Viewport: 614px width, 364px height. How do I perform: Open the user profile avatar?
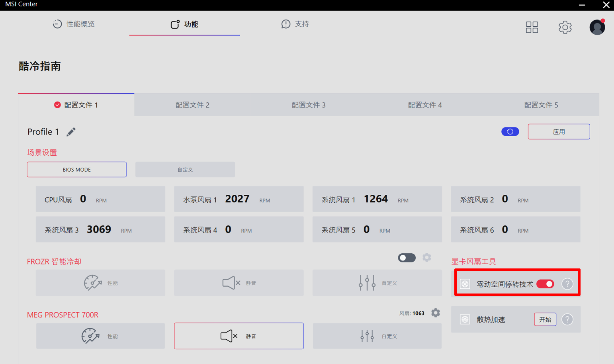597,27
